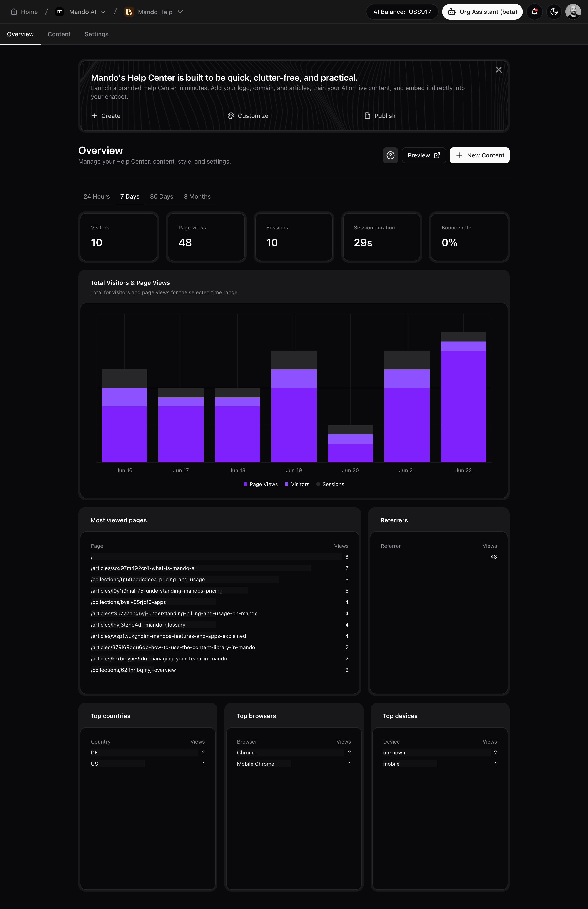Click the plus icon on New Content
The height and width of the screenshot is (909, 588).
(459, 155)
